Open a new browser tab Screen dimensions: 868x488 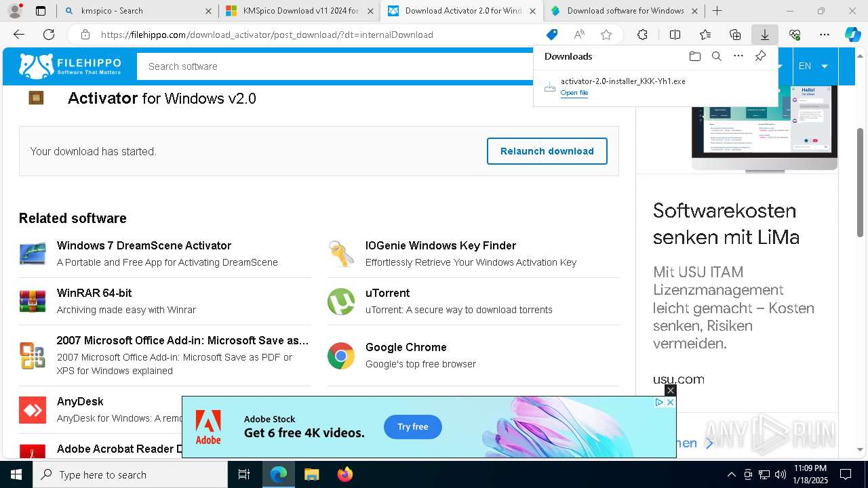(717, 11)
